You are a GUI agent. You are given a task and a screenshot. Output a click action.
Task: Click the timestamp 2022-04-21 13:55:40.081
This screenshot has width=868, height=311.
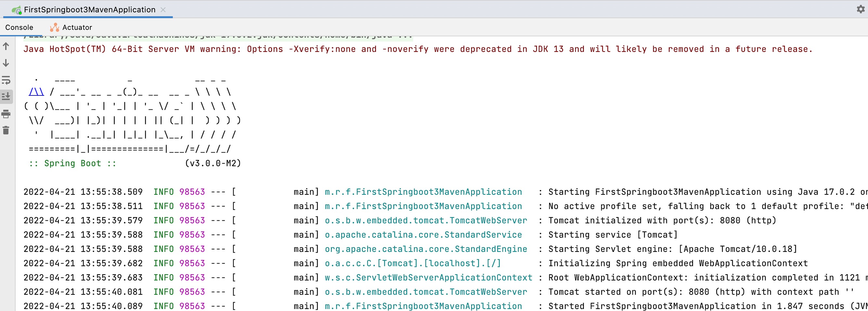coord(83,292)
